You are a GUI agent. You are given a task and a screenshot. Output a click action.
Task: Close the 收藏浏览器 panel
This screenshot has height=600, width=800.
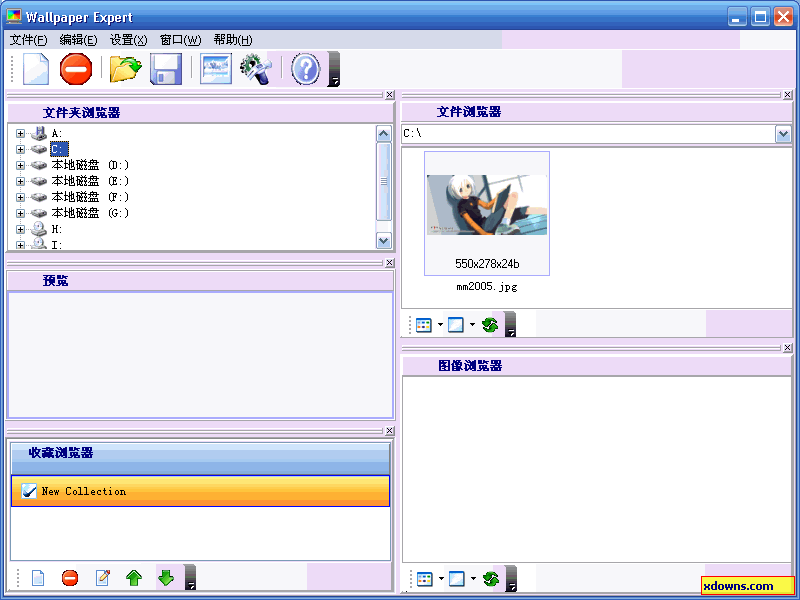(390, 431)
